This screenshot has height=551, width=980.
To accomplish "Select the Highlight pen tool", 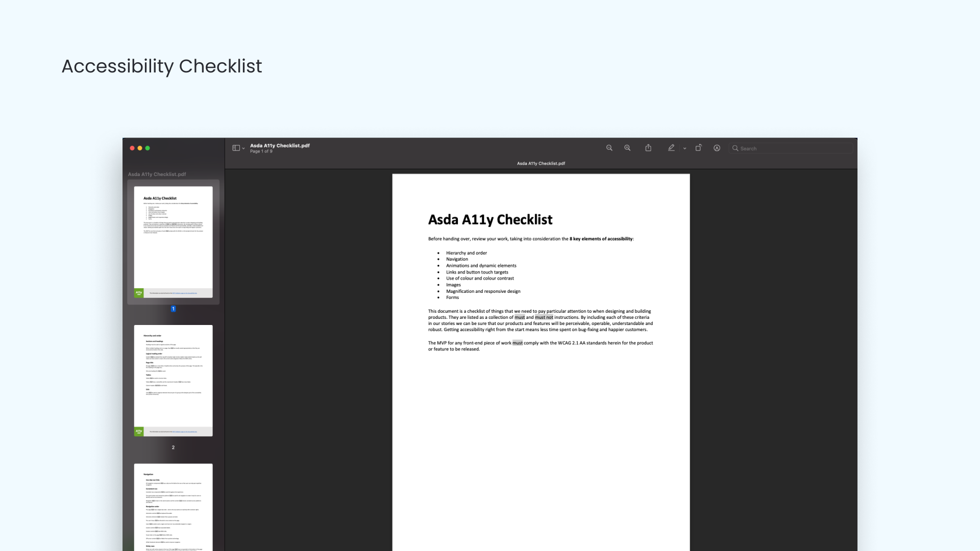I will coord(671,148).
